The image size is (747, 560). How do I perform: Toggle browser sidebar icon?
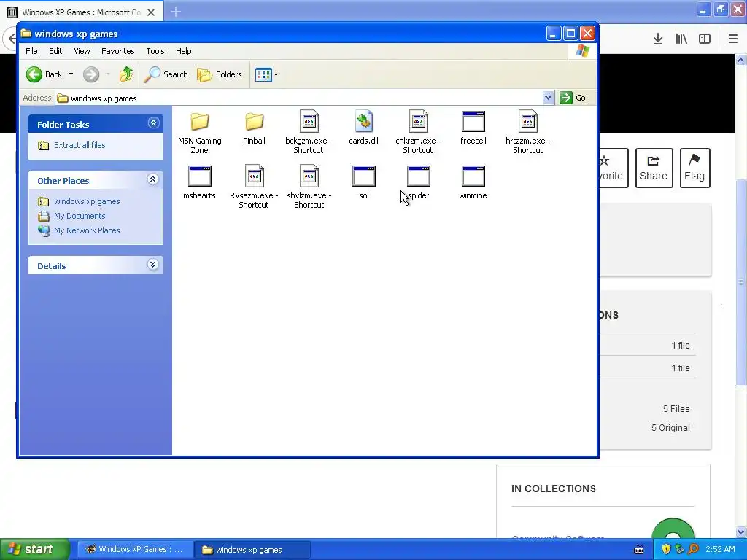705,39
